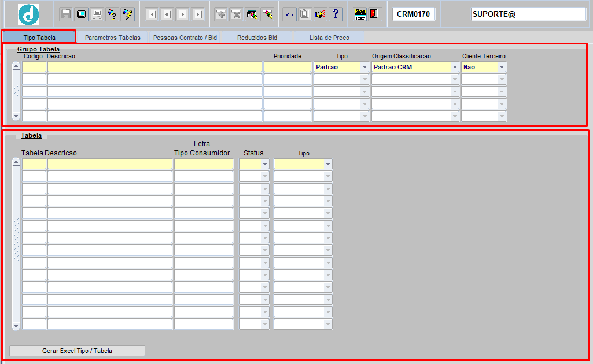Image resolution: width=593 pixels, height=364 pixels.
Task: Click highlighted Tabela code field
Action: point(34,164)
